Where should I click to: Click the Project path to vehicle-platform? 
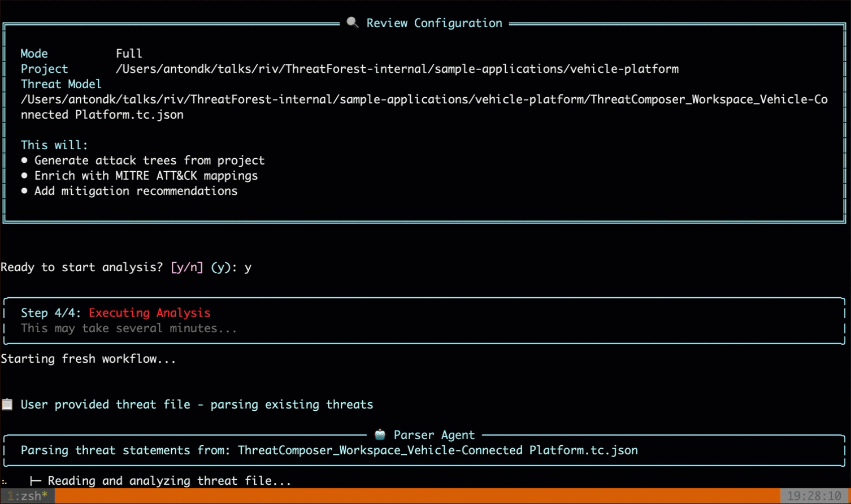pyautogui.click(x=397, y=69)
